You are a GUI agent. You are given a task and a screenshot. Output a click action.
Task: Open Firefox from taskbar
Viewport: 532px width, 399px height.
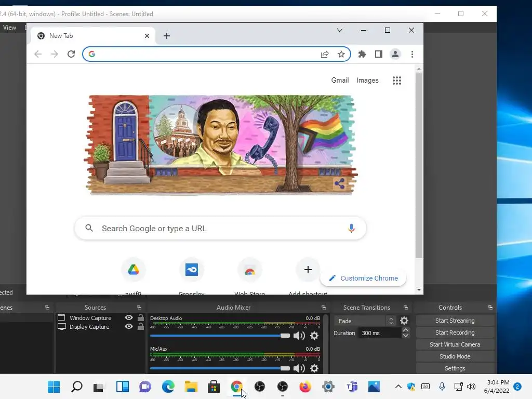[x=305, y=387]
